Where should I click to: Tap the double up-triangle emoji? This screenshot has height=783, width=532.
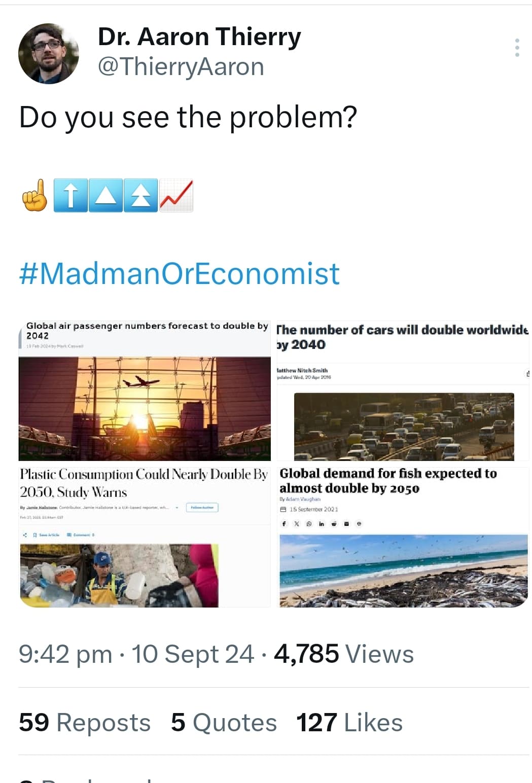pyautogui.click(x=140, y=195)
